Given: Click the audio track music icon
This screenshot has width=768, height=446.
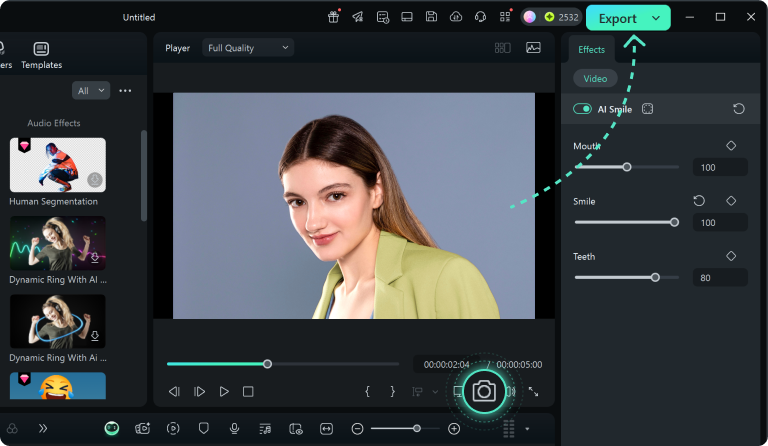Looking at the screenshot, I should (x=265, y=429).
